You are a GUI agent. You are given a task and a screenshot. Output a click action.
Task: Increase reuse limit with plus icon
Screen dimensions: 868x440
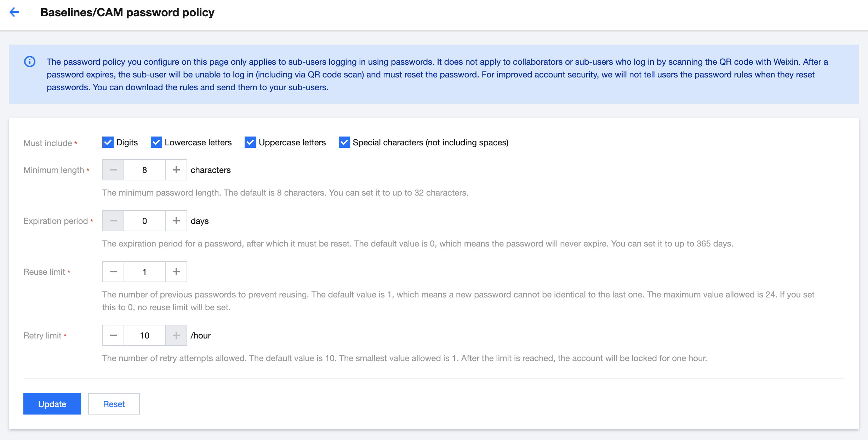[x=176, y=272]
